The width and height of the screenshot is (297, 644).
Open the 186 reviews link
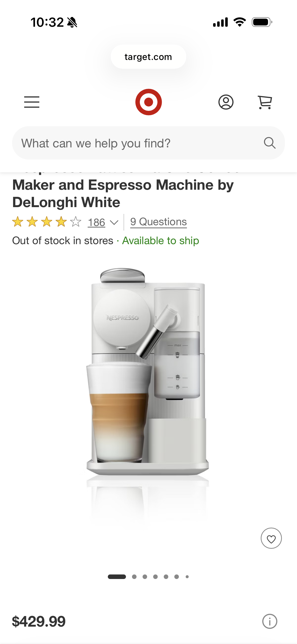(x=96, y=222)
